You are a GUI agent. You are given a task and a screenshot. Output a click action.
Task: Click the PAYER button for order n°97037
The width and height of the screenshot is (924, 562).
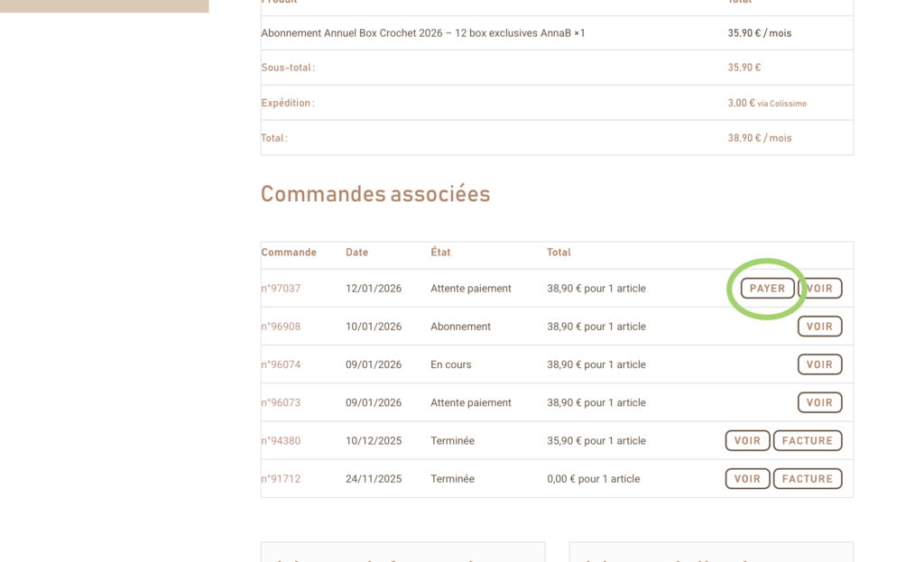click(x=767, y=289)
